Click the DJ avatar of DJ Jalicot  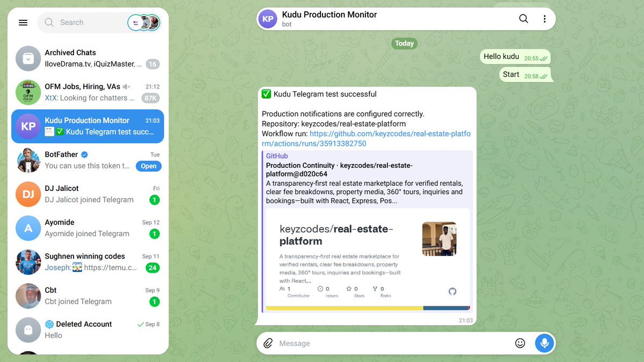click(28, 194)
